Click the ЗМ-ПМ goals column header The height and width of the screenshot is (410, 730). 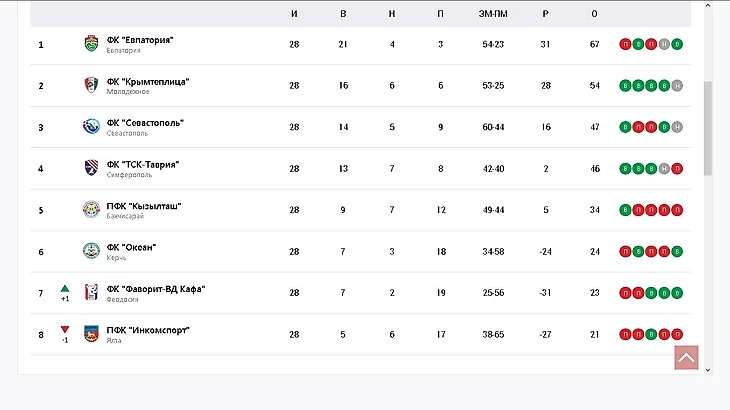coord(492,13)
